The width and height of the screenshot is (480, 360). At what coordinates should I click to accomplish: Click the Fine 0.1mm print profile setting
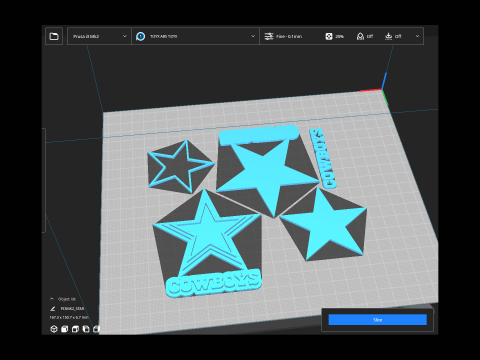[289, 36]
